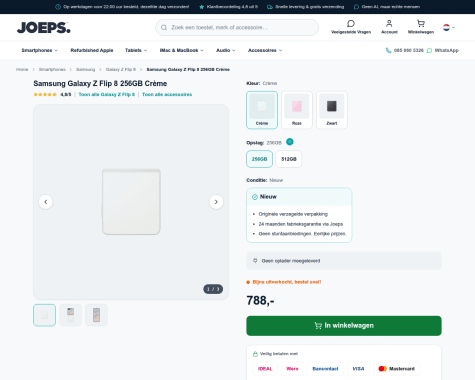
Task: Click the Bancontact payment logo
Action: (325, 369)
